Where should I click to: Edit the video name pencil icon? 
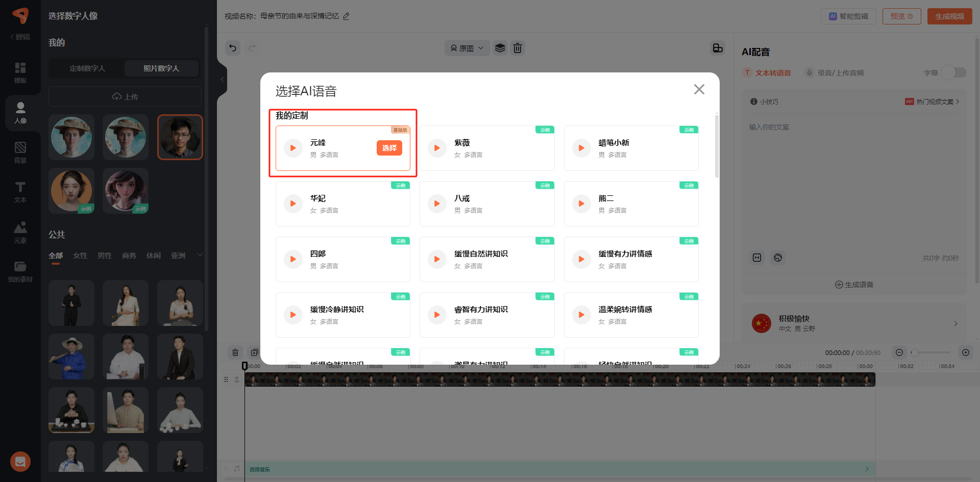pos(346,16)
